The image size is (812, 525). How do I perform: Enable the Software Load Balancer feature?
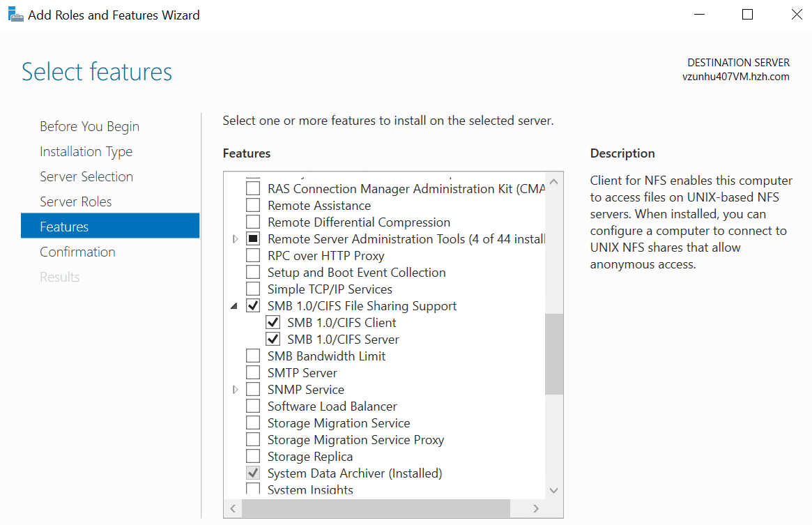click(x=253, y=406)
